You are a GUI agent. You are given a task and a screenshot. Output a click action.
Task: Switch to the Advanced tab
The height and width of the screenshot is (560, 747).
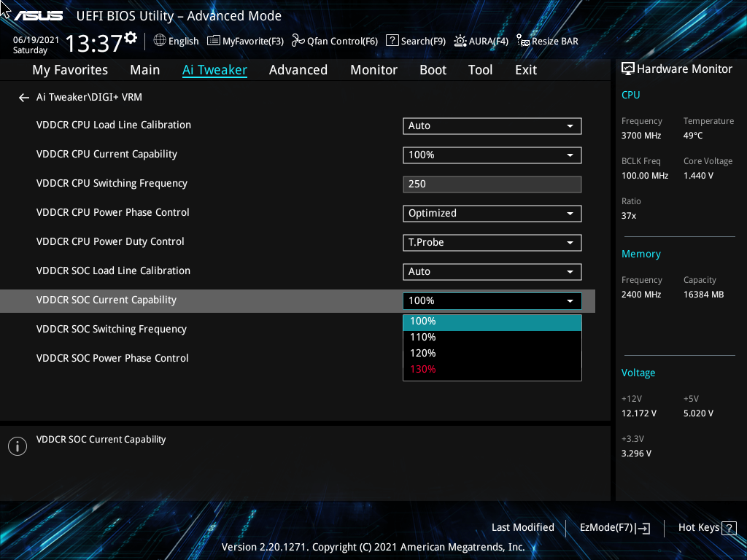click(298, 69)
